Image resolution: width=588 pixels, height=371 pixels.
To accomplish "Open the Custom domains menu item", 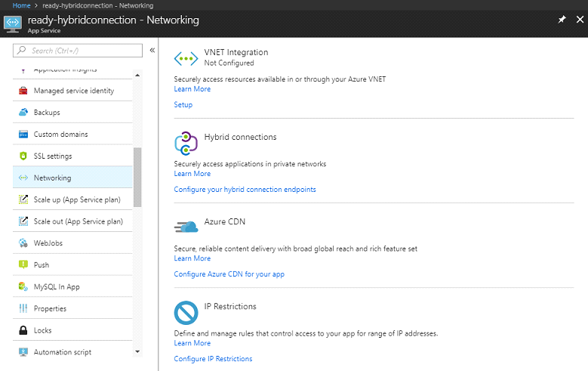I will click(x=72, y=134).
